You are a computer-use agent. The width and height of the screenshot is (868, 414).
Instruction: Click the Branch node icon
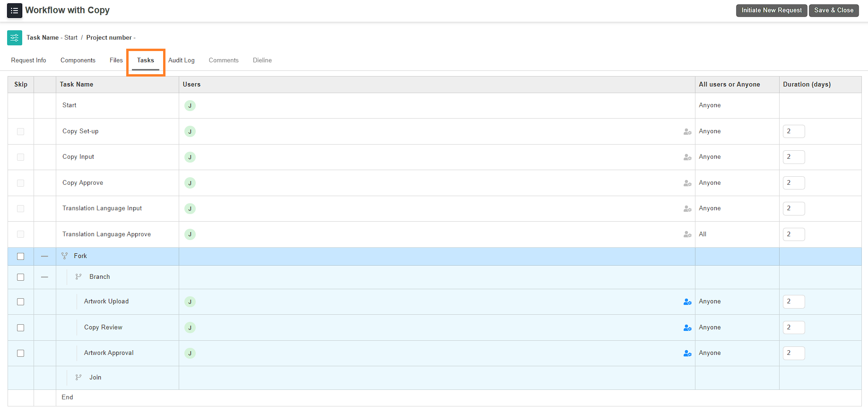tap(78, 277)
